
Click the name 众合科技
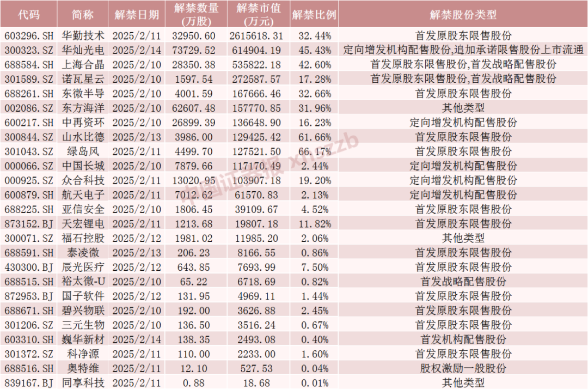pos(83,180)
